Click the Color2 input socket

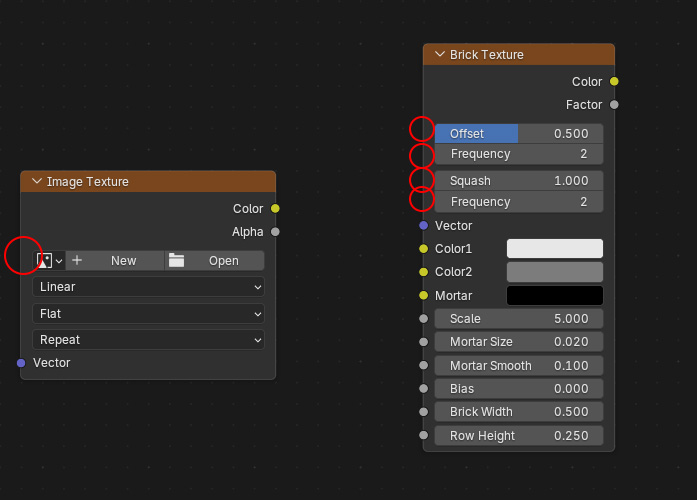[x=424, y=272]
